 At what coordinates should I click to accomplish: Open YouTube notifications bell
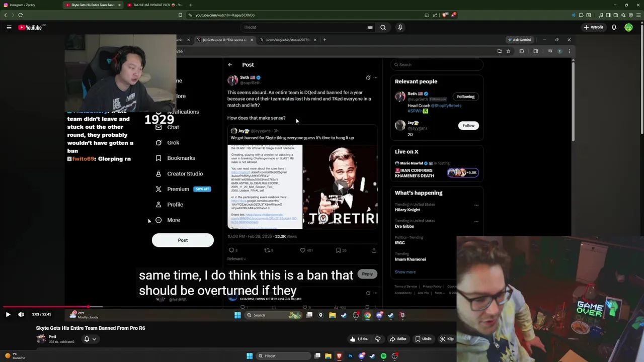(614, 27)
